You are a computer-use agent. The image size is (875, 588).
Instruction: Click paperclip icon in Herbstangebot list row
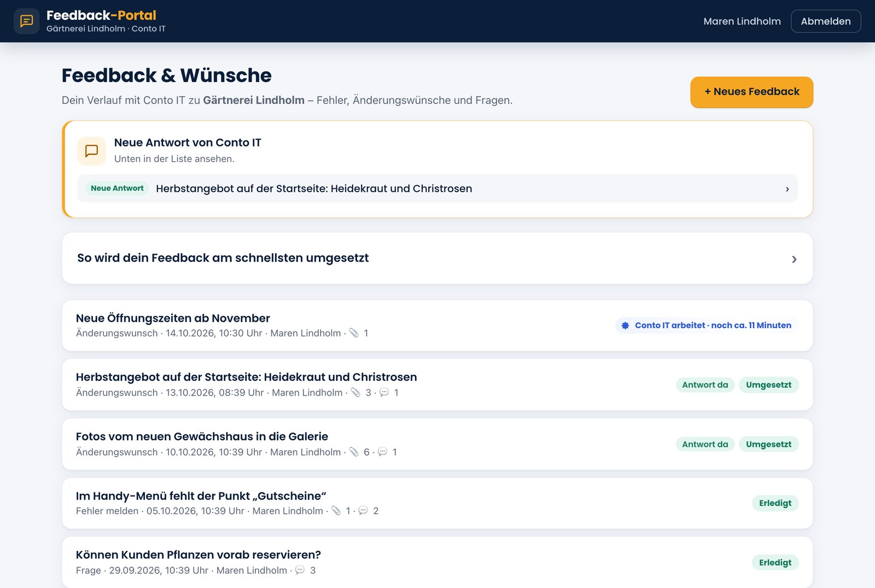click(355, 393)
